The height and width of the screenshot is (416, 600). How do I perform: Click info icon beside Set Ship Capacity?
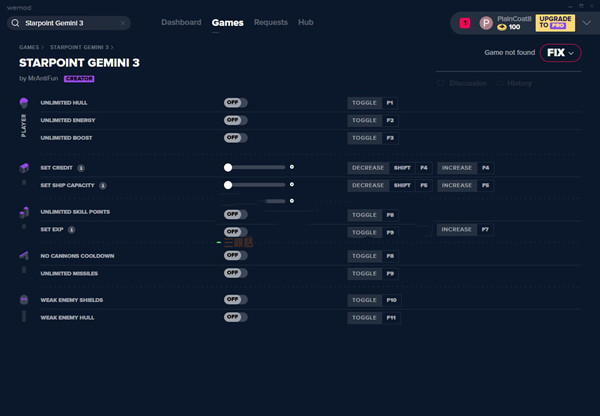(103, 186)
